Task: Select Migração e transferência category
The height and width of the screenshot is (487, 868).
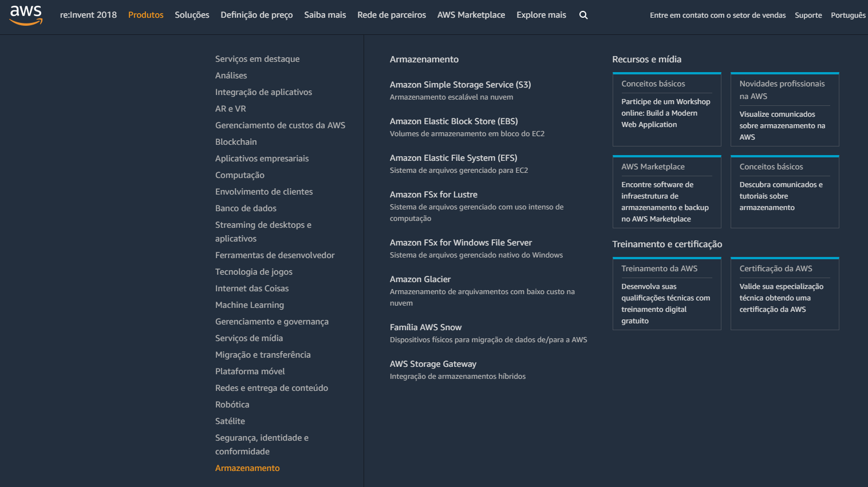Action: [x=263, y=355]
